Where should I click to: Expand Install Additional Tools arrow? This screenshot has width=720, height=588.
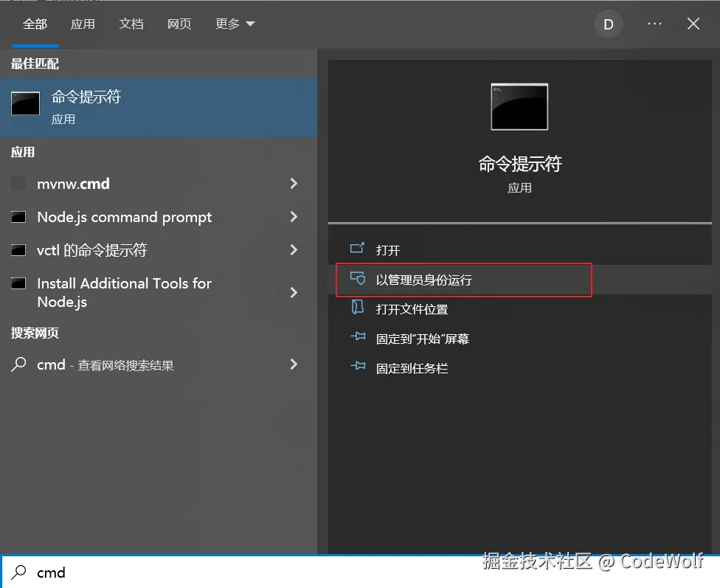[x=294, y=293]
